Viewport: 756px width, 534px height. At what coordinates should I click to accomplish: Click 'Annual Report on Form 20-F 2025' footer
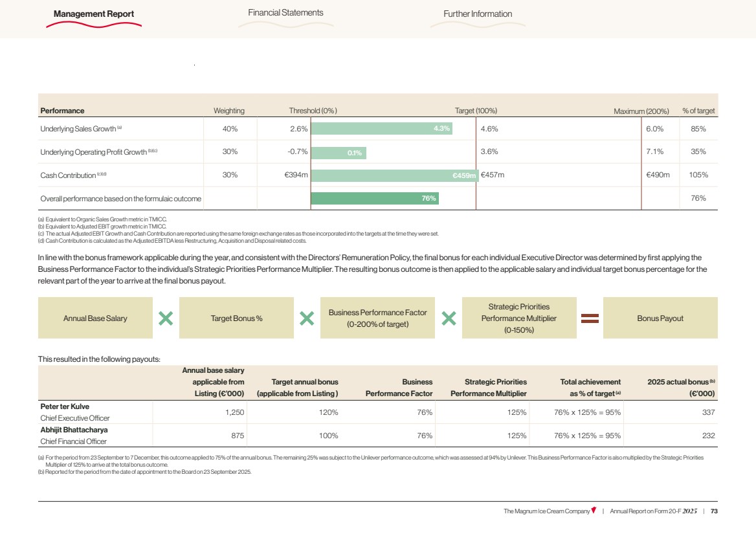[653, 511]
